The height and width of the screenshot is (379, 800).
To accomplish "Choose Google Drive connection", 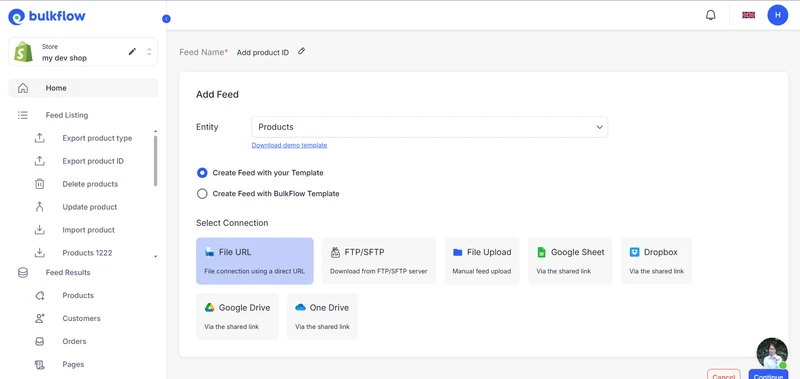I will tap(237, 316).
